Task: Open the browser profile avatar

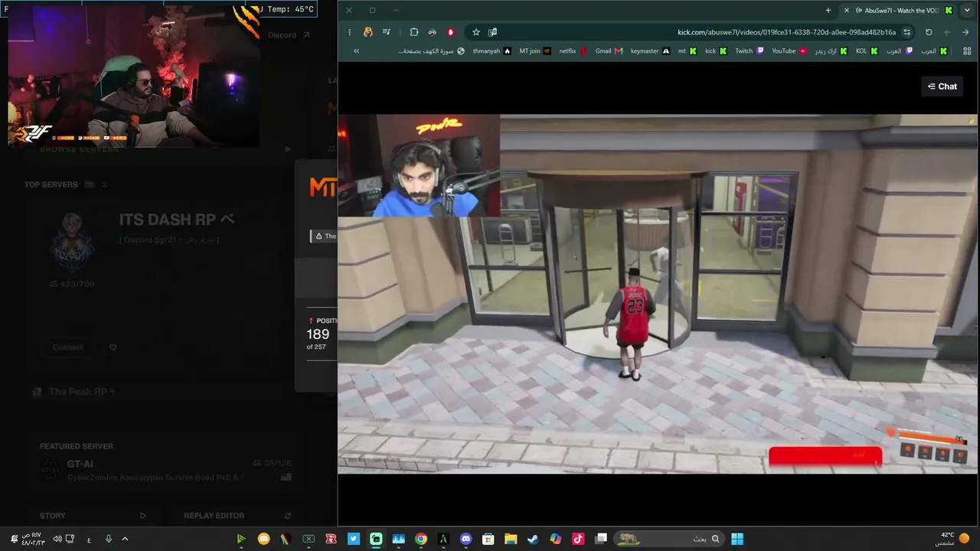Action: coord(368,32)
